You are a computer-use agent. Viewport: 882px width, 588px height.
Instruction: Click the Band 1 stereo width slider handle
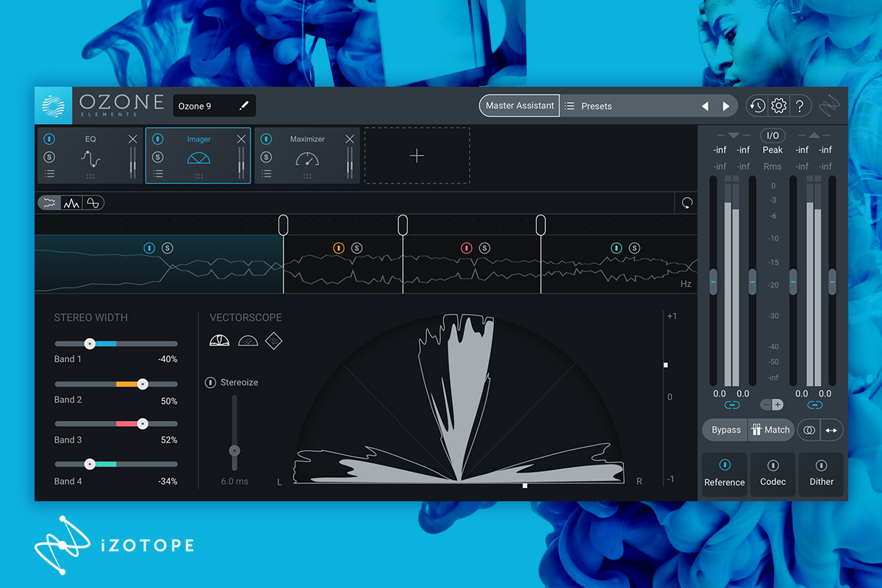tap(90, 343)
